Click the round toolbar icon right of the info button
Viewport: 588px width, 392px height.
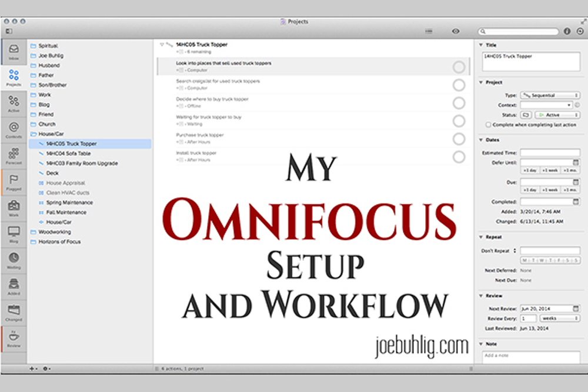point(580,32)
